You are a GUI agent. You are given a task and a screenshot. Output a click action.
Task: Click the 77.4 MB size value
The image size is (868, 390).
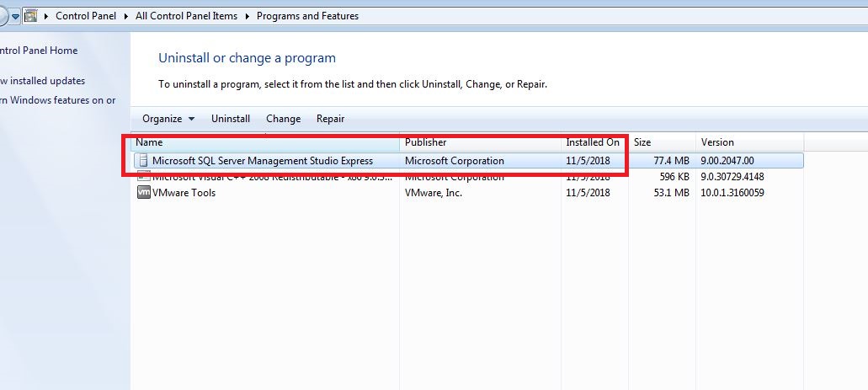tap(672, 161)
